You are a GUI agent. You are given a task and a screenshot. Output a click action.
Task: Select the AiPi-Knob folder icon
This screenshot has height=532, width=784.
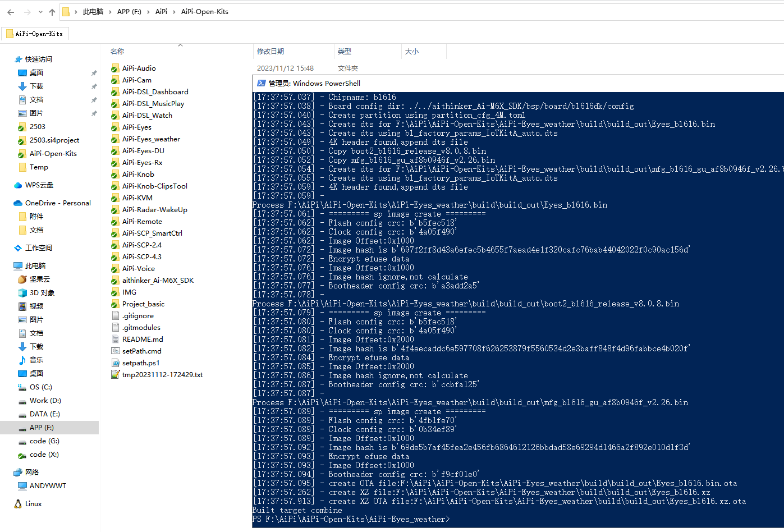click(x=116, y=175)
